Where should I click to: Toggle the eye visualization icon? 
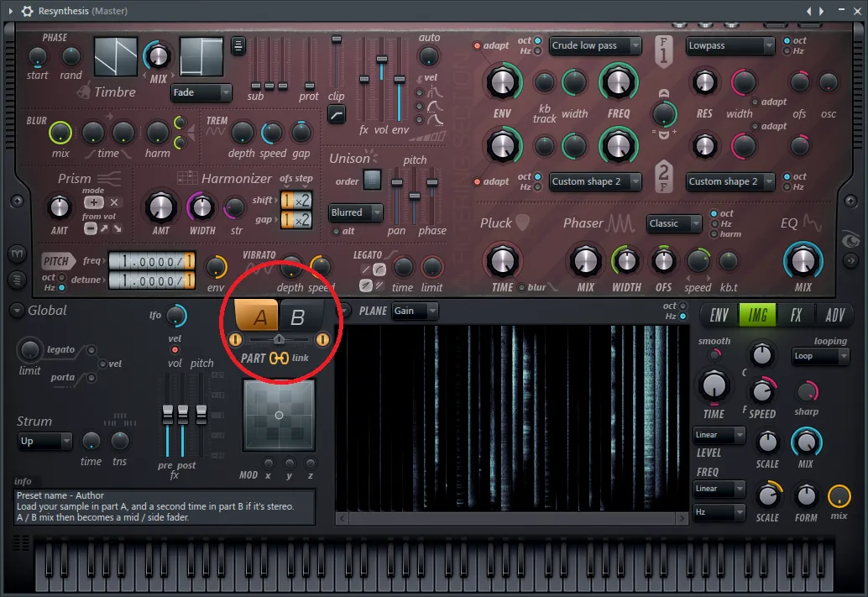point(850,240)
